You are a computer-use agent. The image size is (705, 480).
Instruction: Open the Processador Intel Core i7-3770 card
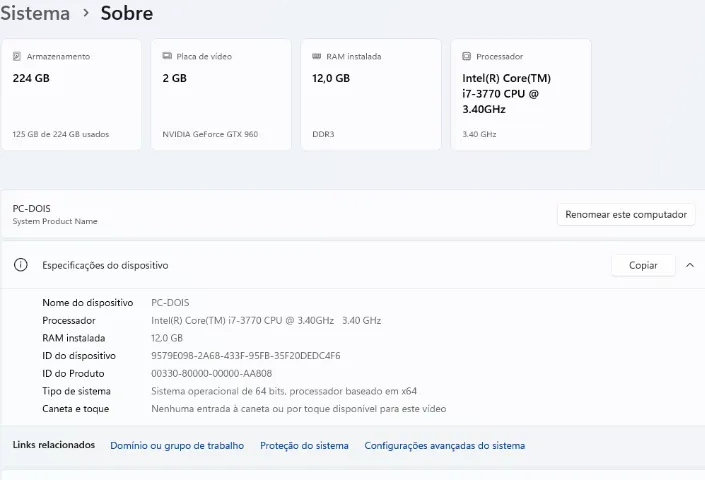coord(521,94)
